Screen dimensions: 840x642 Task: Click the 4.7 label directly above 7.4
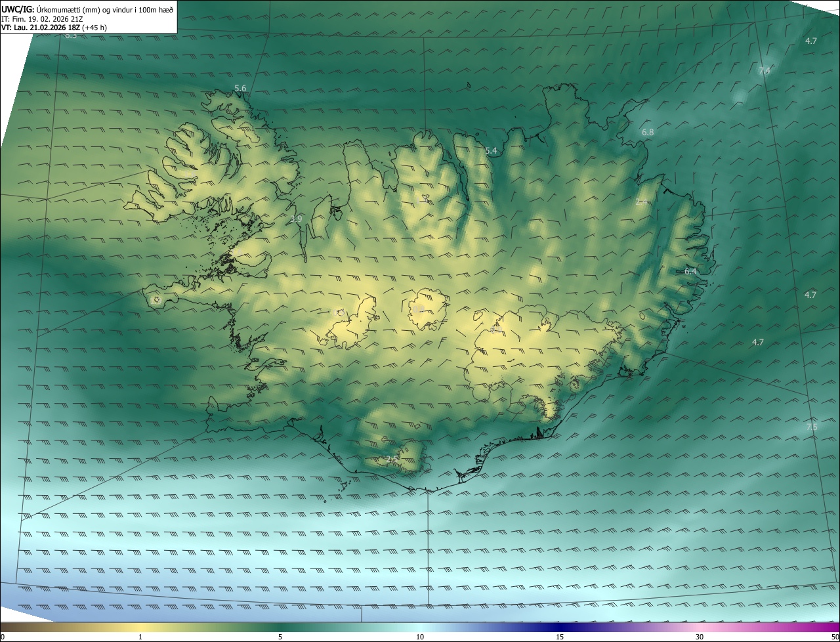pyautogui.click(x=811, y=41)
